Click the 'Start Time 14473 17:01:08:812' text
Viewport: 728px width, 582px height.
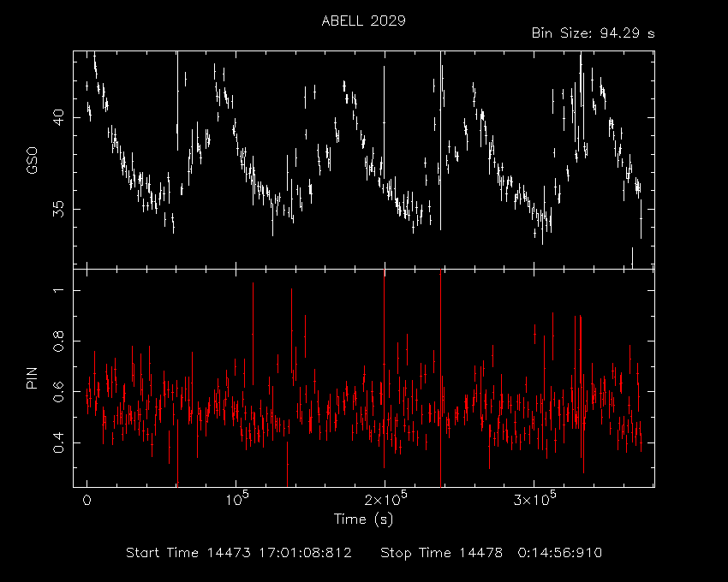click(x=239, y=553)
